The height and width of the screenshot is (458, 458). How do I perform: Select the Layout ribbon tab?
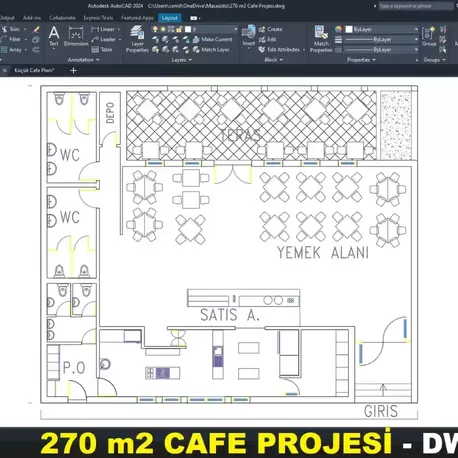pos(170,18)
